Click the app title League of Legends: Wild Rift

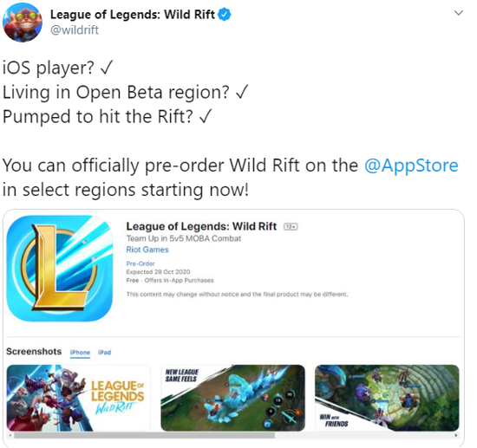tap(201, 226)
